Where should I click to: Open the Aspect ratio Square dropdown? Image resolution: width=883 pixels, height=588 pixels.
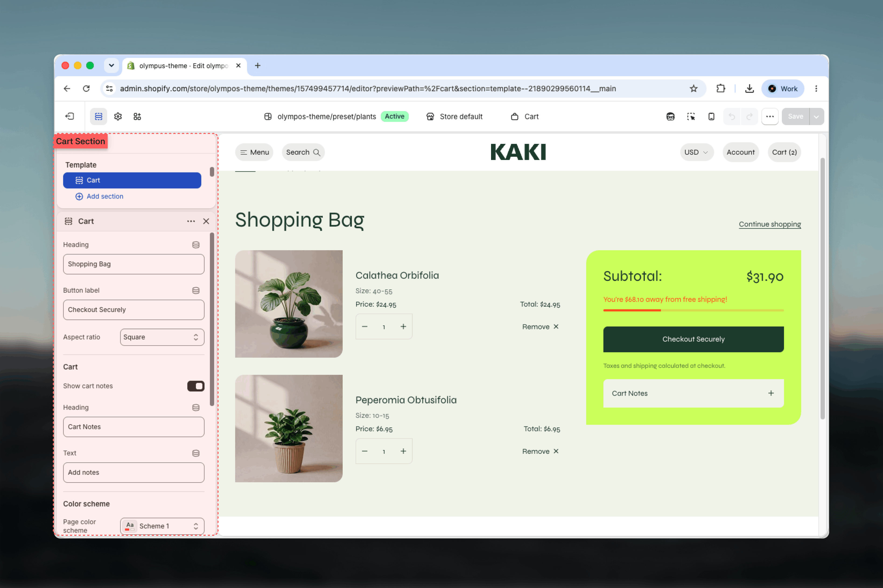pos(162,337)
